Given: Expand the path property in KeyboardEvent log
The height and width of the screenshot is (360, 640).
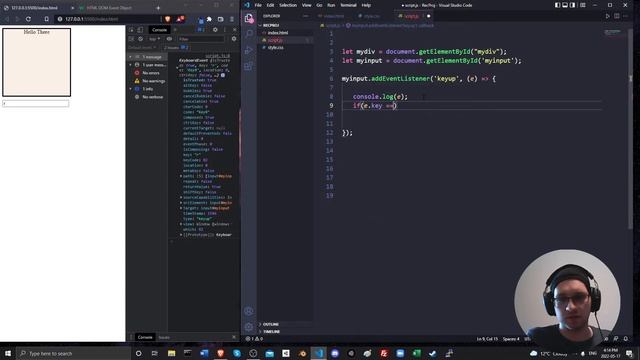Looking at the screenshot, I should tap(181, 176).
